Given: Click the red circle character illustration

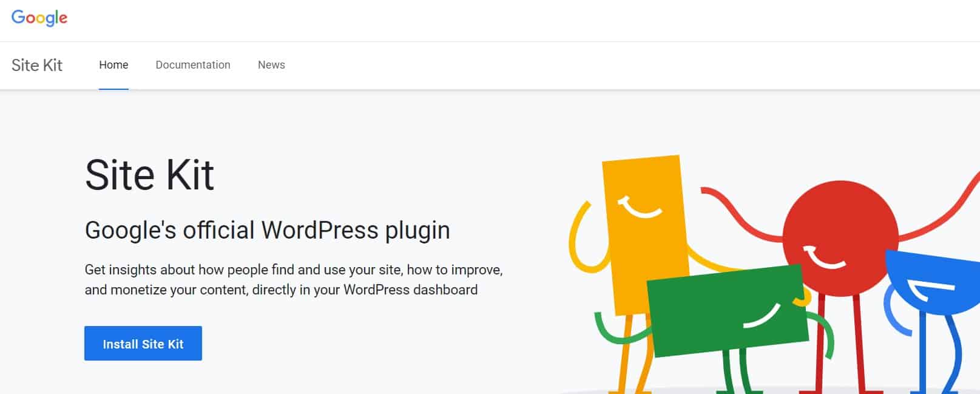Looking at the screenshot, I should pyautogui.click(x=840, y=239).
